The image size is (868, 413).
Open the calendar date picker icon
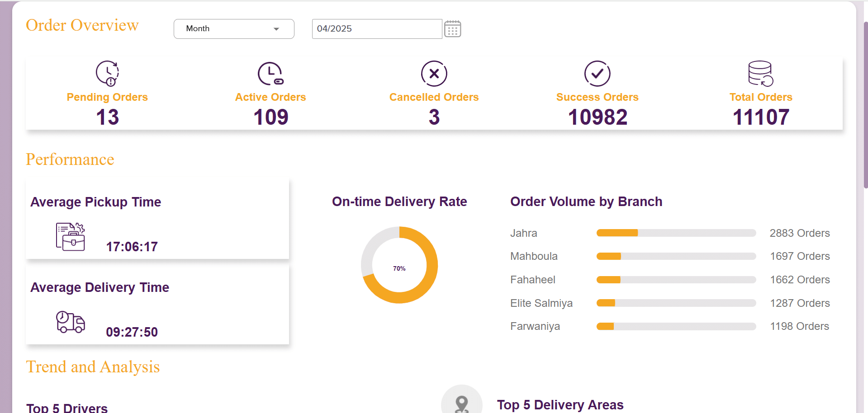tap(452, 29)
